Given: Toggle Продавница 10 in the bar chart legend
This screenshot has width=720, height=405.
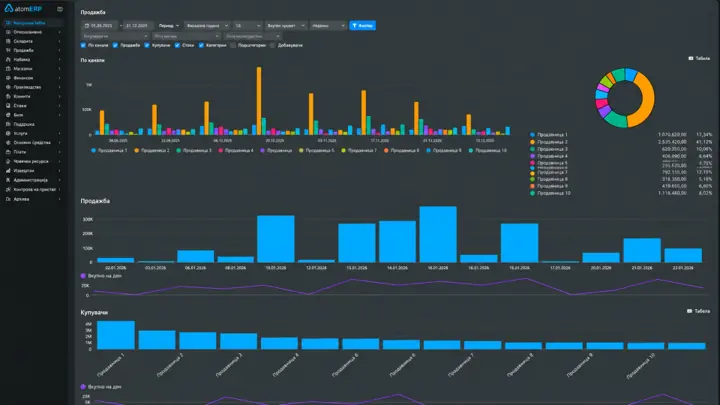Looking at the screenshot, I should [x=488, y=150].
